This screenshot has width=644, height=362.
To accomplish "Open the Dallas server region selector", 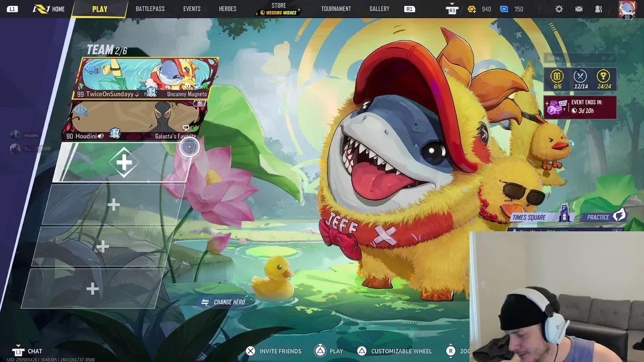I will [580, 58].
